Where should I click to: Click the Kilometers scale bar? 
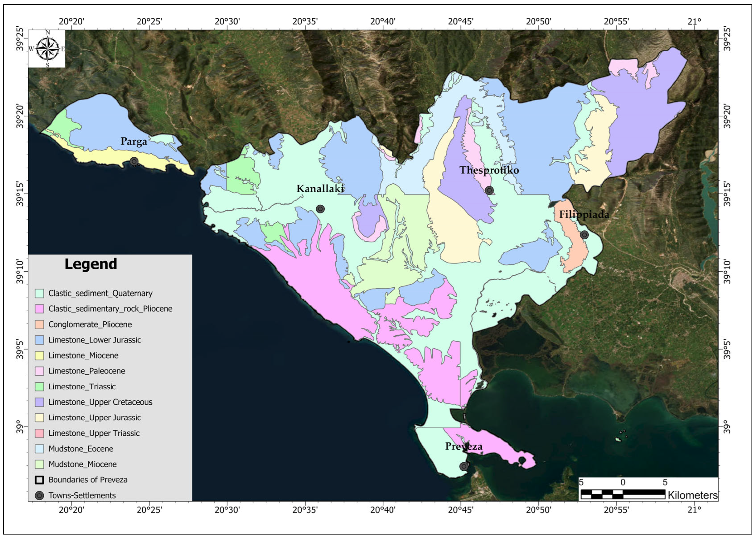623,494
